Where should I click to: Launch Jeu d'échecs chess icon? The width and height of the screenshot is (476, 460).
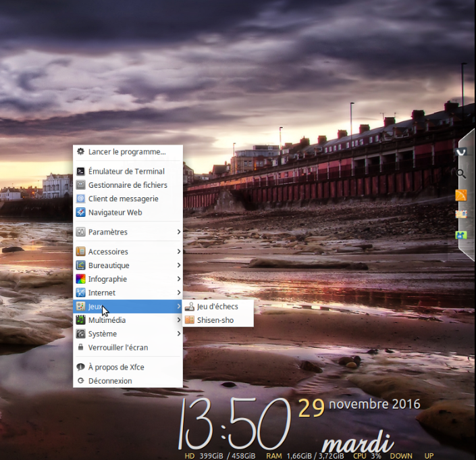[x=190, y=307]
